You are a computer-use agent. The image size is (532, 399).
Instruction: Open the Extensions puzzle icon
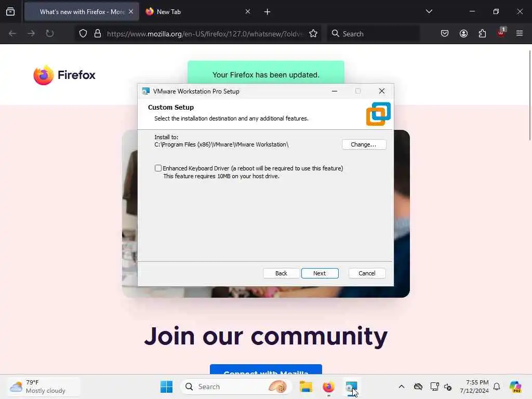(x=482, y=34)
